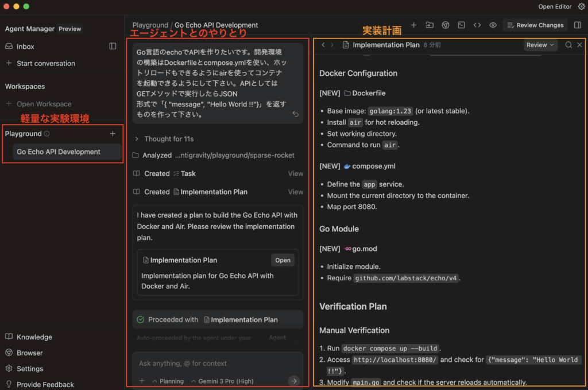Expand the Thought for 11s section
The height and width of the screenshot is (390, 588).
tap(164, 139)
